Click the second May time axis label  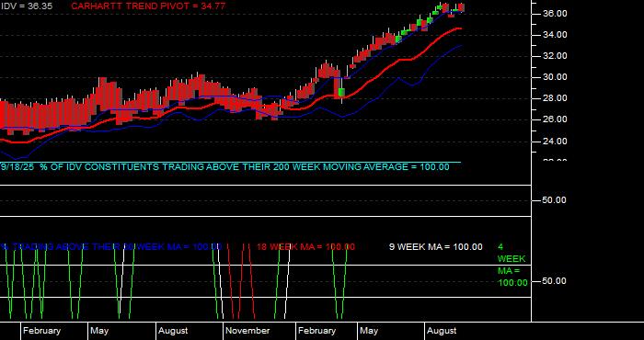(x=369, y=331)
